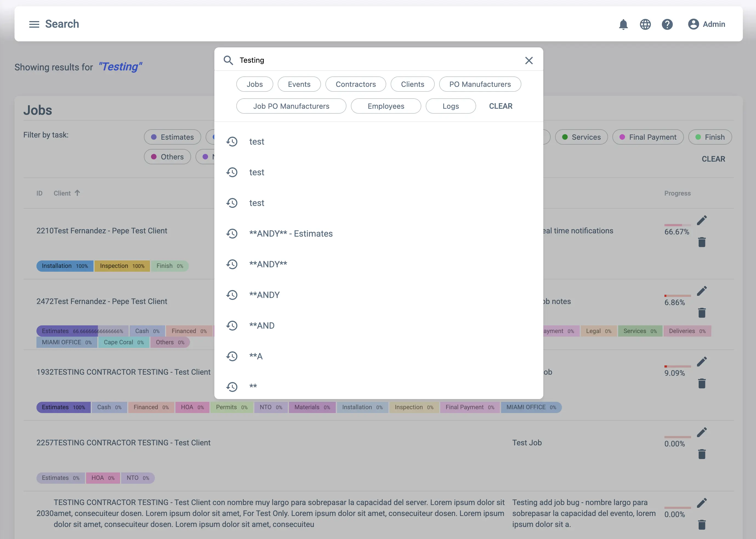Choose the first recent 'test' suggestion

(256, 142)
